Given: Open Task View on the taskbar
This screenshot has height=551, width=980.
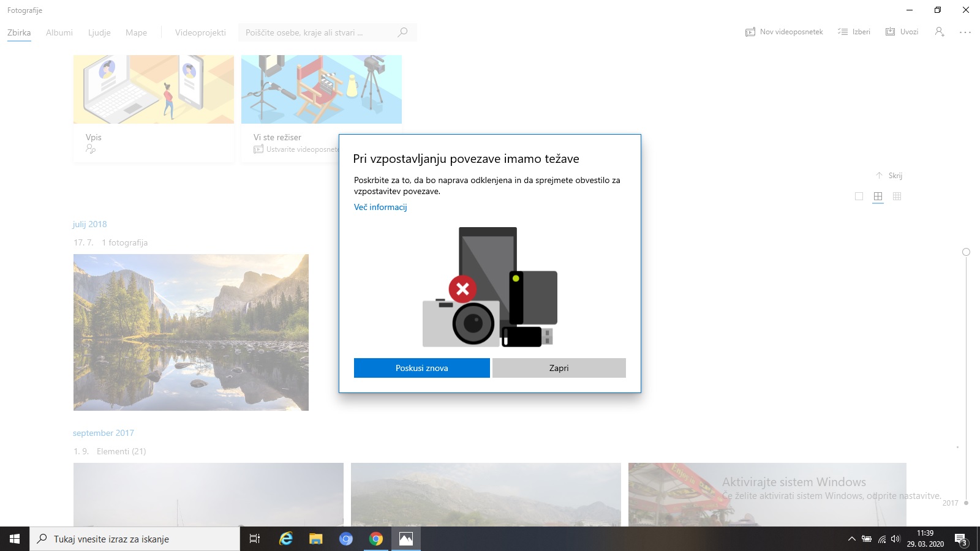Looking at the screenshot, I should coord(255,539).
